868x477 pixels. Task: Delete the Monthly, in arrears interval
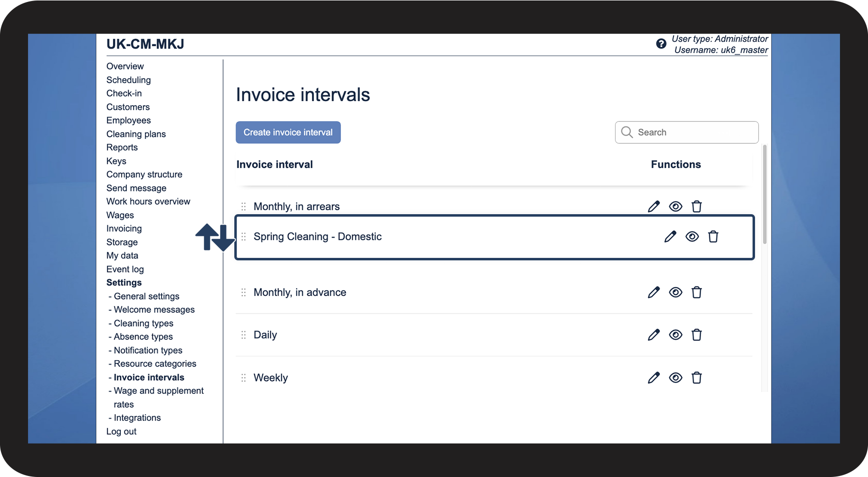[697, 207]
